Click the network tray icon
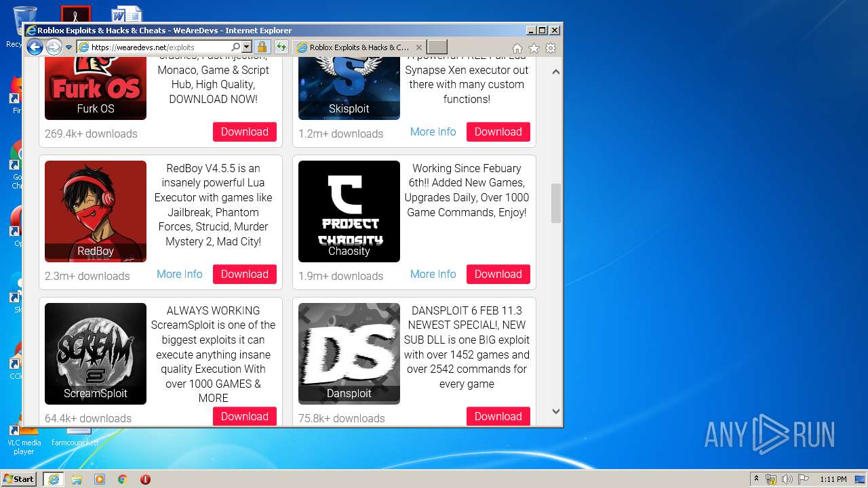868x488 pixels. [x=771, y=479]
